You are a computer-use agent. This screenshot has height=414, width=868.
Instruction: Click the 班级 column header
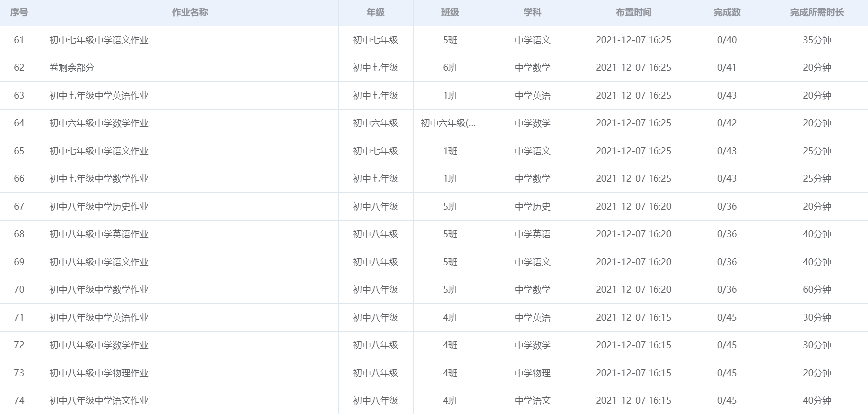click(x=450, y=12)
